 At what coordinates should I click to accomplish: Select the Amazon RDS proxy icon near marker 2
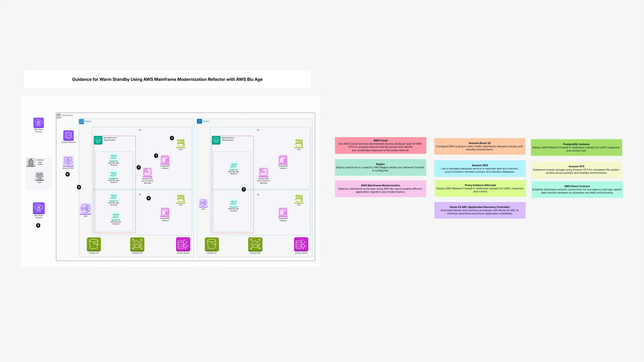(x=147, y=172)
